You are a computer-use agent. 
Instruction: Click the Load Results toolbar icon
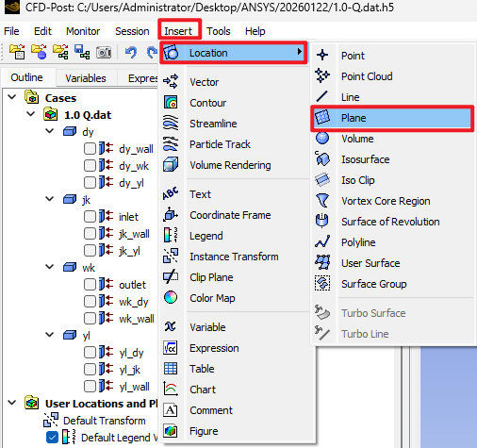(x=17, y=52)
